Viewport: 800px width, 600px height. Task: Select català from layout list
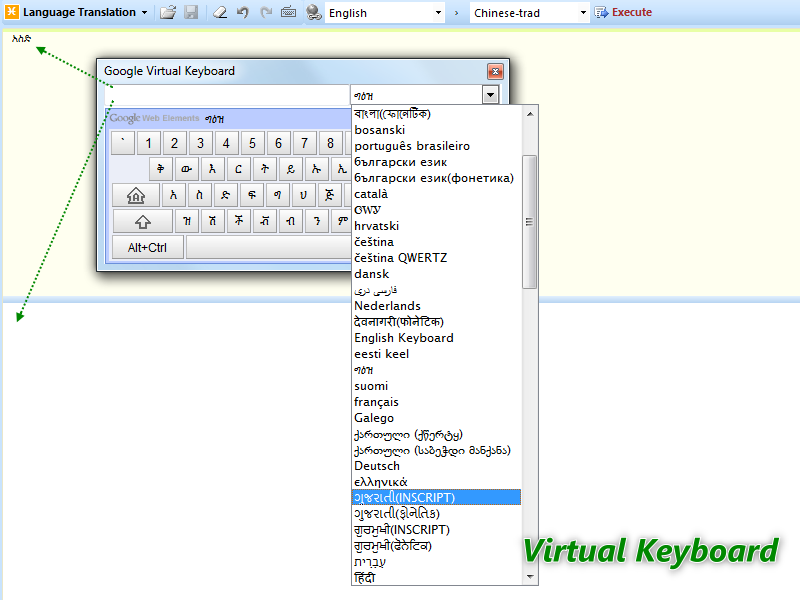pyautogui.click(x=436, y=194)
